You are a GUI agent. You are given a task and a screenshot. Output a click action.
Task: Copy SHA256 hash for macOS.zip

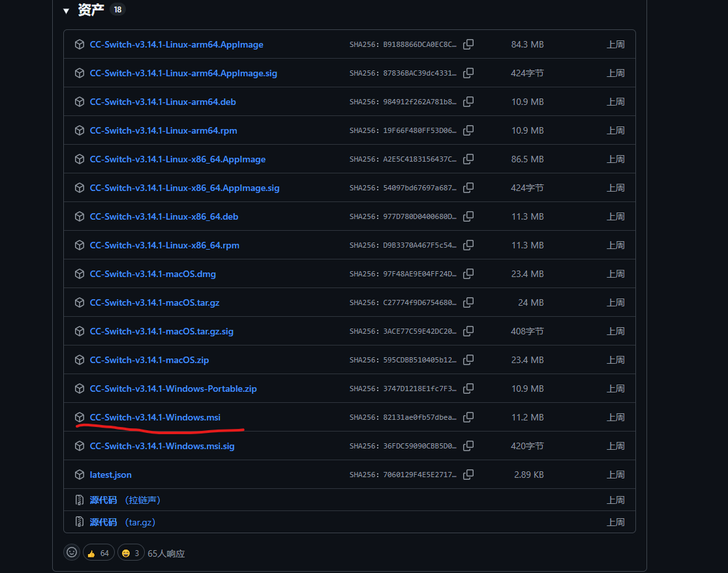(x=468, y=360)
